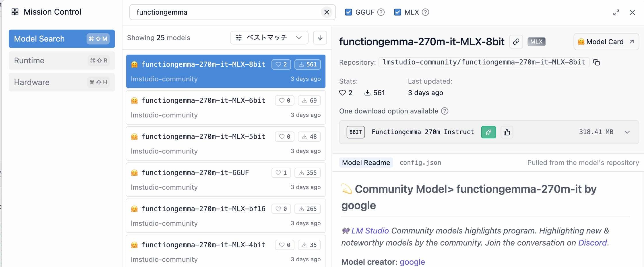Click the 48 downloads badge on MLX-5bit

[309, 137]
